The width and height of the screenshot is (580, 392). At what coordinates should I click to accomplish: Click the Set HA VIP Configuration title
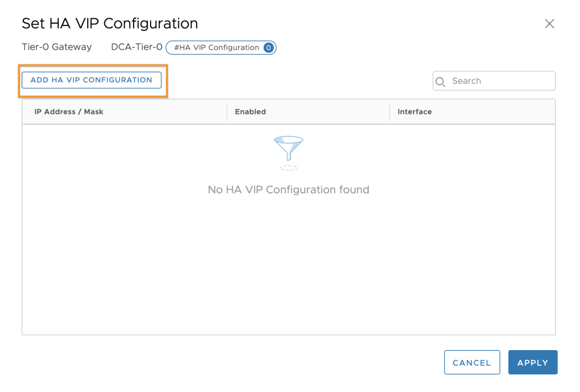110,23
